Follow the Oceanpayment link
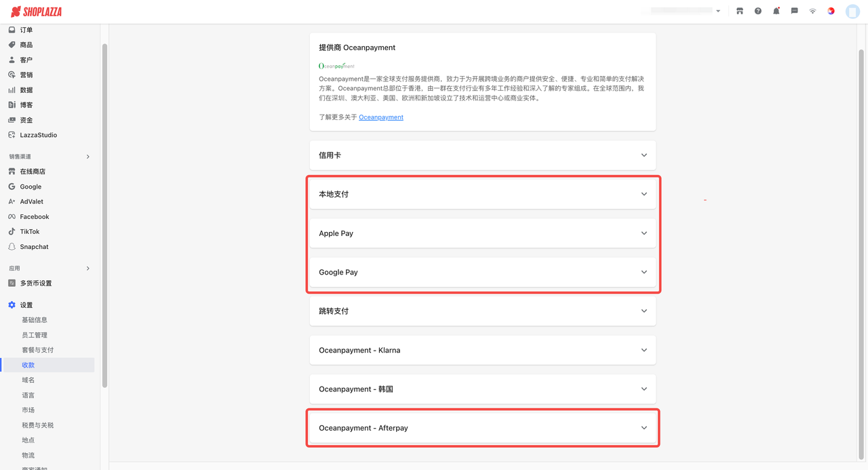The width and height of the screenshot is (868, 470). tap(381, 117)
